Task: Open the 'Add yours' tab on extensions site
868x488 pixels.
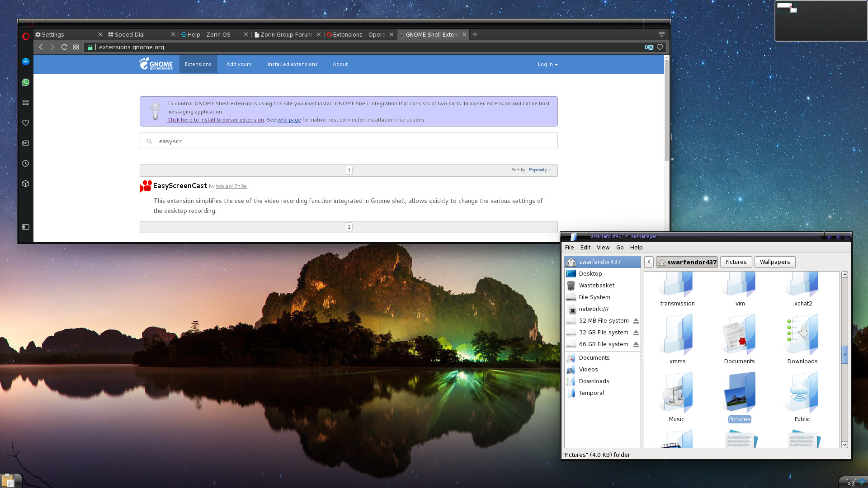Action: point(238,64)
